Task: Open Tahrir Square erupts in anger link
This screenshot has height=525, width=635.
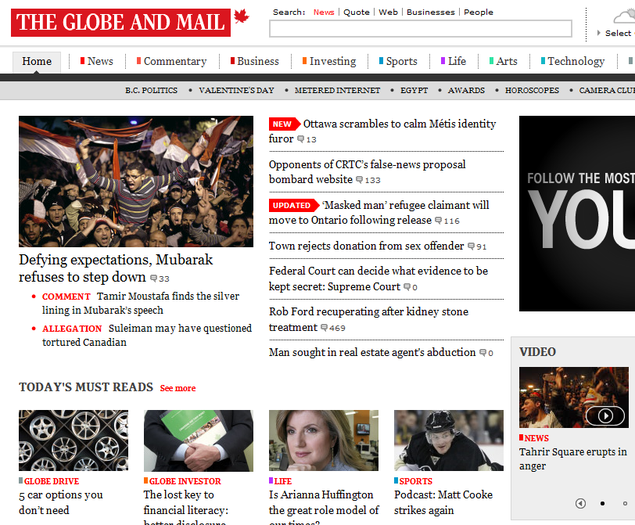Action: (573, 459)
